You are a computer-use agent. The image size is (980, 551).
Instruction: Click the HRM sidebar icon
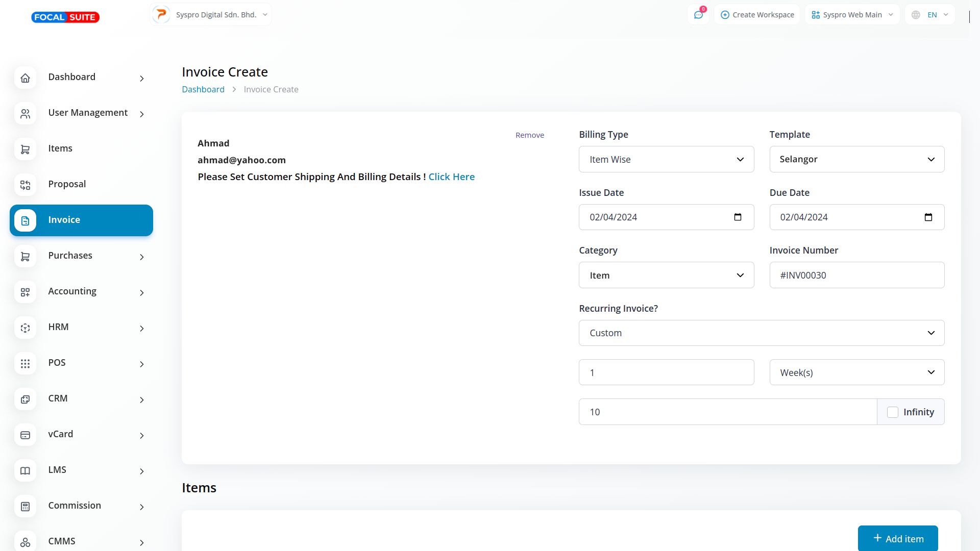[x=25, y=328]
